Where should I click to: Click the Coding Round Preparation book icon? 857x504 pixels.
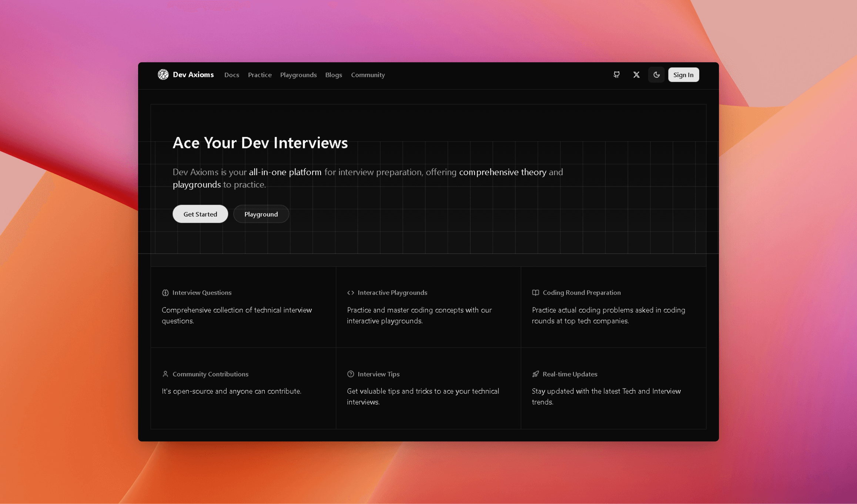pos(535,293)
